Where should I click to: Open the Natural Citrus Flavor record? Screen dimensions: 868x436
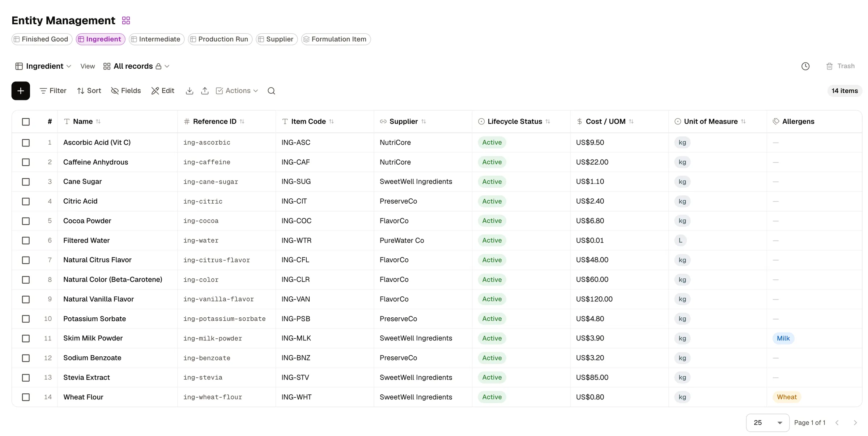[97, 260]
